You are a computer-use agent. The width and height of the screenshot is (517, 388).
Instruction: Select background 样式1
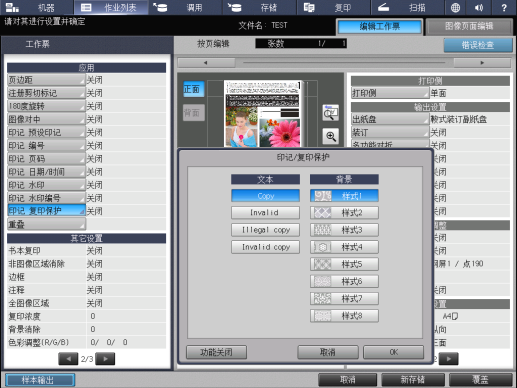[x=344, y=196]
